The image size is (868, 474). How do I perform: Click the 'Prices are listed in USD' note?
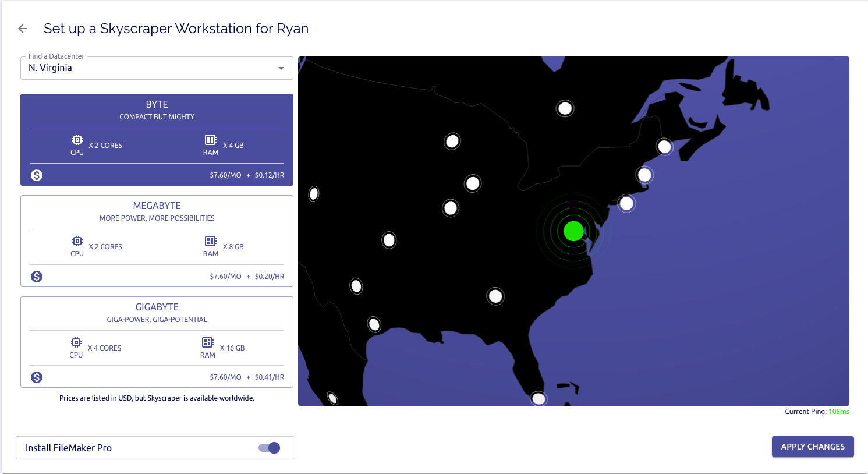pyautogui.click(x=157, y=398)
